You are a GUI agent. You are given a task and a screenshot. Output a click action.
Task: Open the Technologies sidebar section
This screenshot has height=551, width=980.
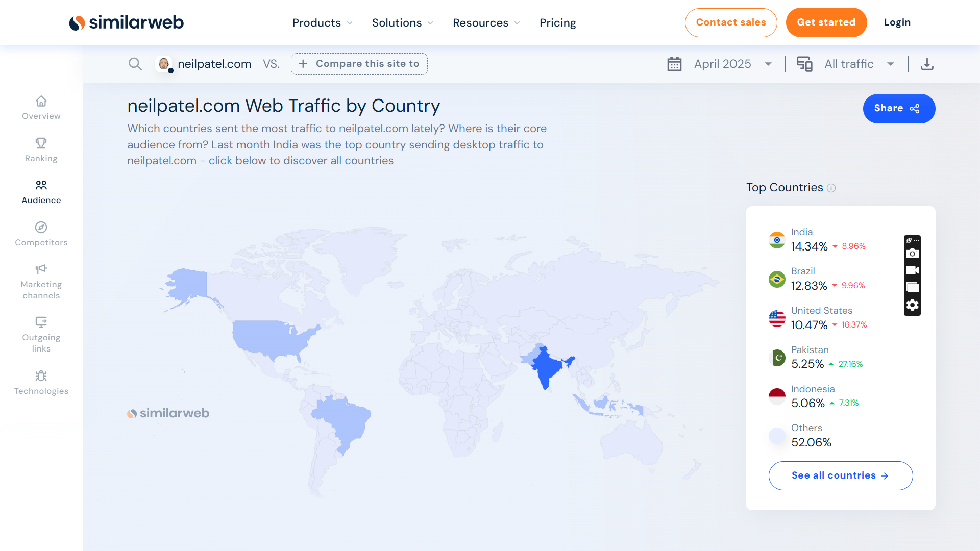[x=41, y=383]
